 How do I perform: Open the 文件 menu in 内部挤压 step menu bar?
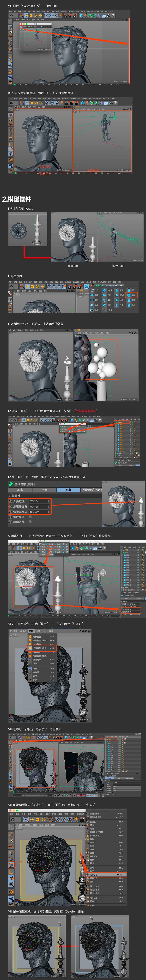pyautogui.click(x=11, y=814)
